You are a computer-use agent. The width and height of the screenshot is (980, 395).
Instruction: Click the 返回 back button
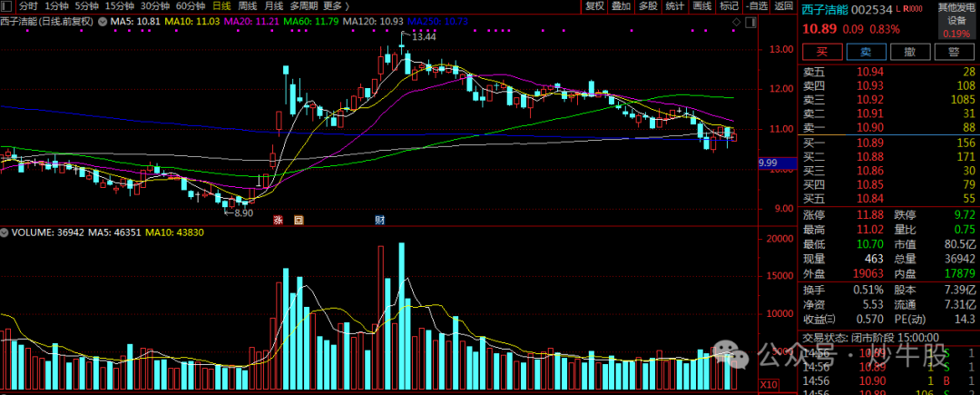point(784,6)
